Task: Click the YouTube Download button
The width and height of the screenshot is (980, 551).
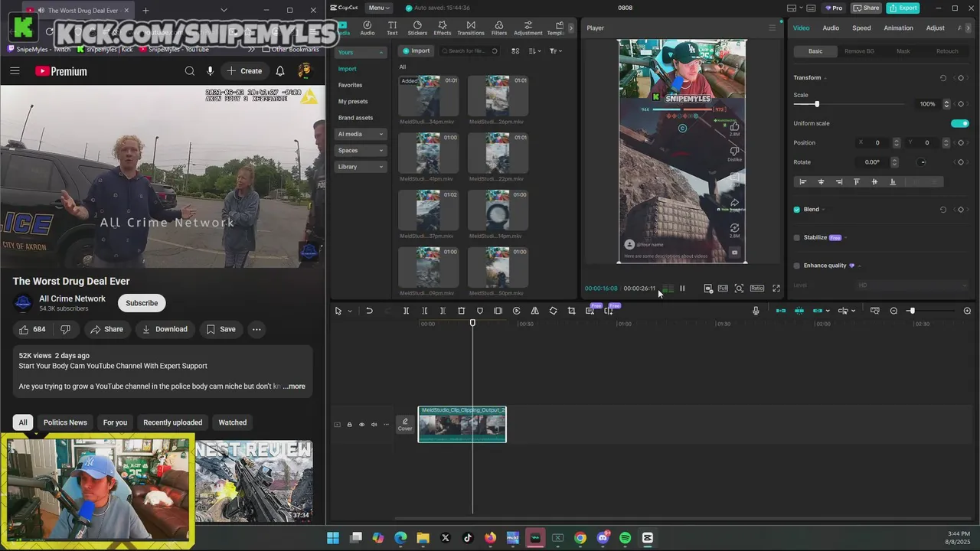Action: click(x=165, y=329)
